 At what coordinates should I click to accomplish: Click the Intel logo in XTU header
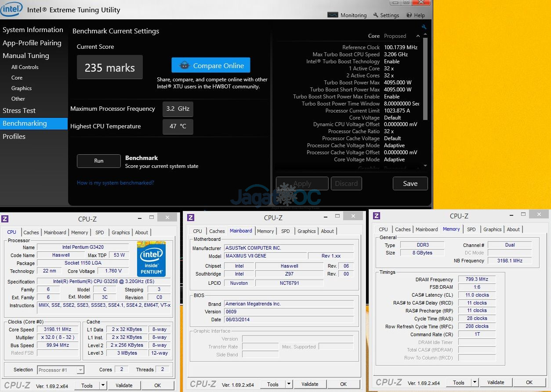click(x=11, y=9)
